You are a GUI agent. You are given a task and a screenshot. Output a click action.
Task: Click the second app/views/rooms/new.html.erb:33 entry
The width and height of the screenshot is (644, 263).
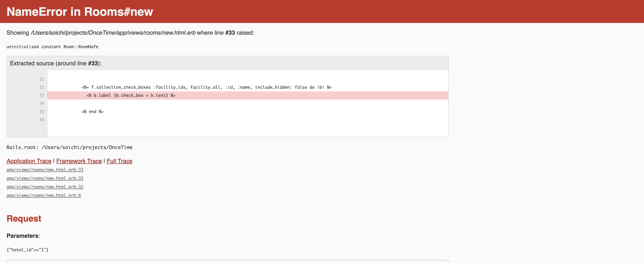coord(45,178)
